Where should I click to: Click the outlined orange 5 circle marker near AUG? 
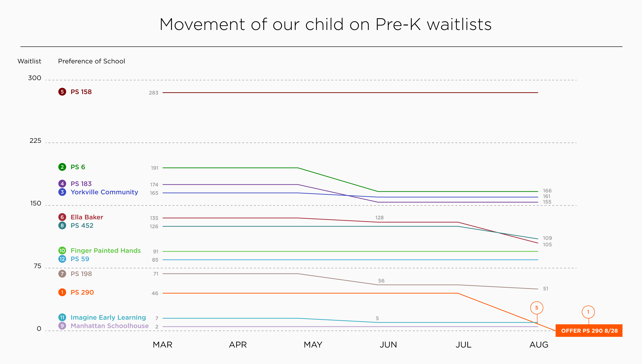537,308
